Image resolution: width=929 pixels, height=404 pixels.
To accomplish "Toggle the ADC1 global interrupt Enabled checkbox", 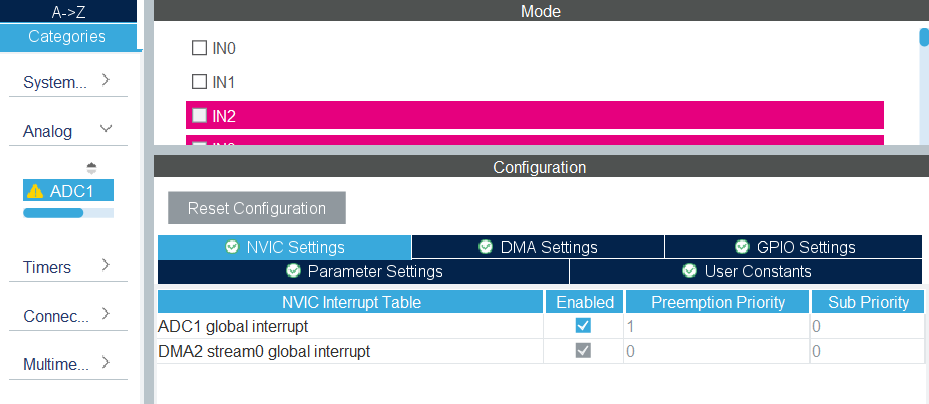I will pos(583,326).
